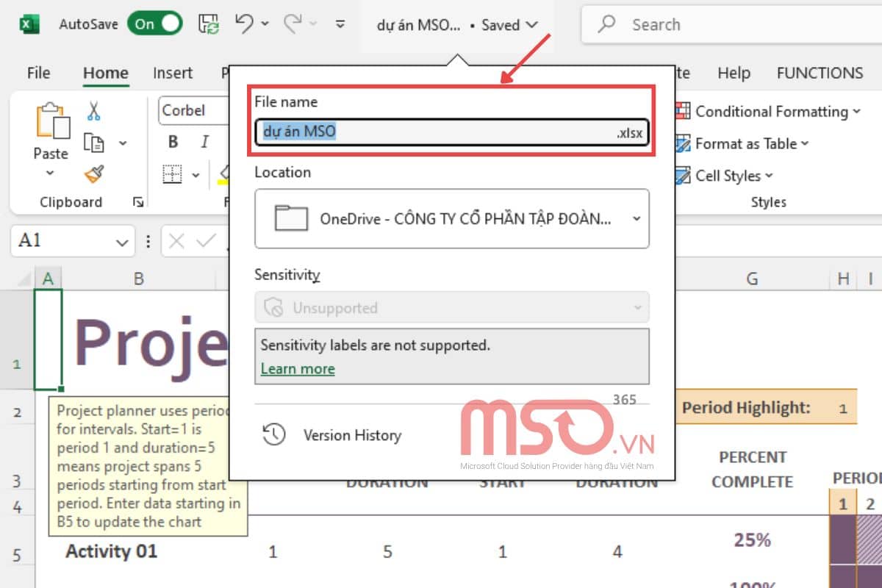Click the Corbel font name box
The image size is (882, 588).
click(x=194, y=110)
